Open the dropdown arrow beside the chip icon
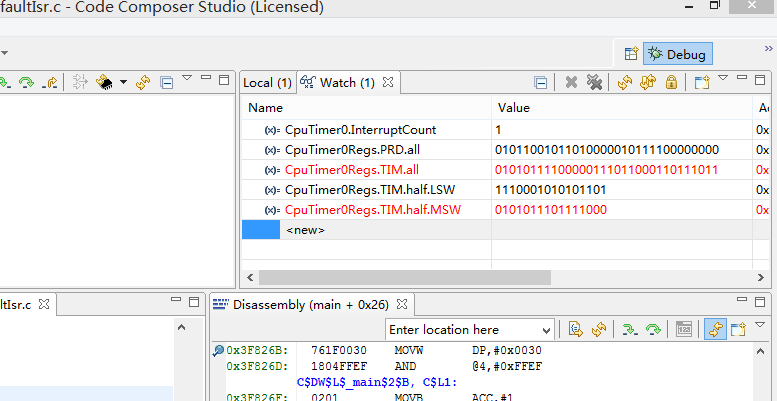 (x=123, y=82)
